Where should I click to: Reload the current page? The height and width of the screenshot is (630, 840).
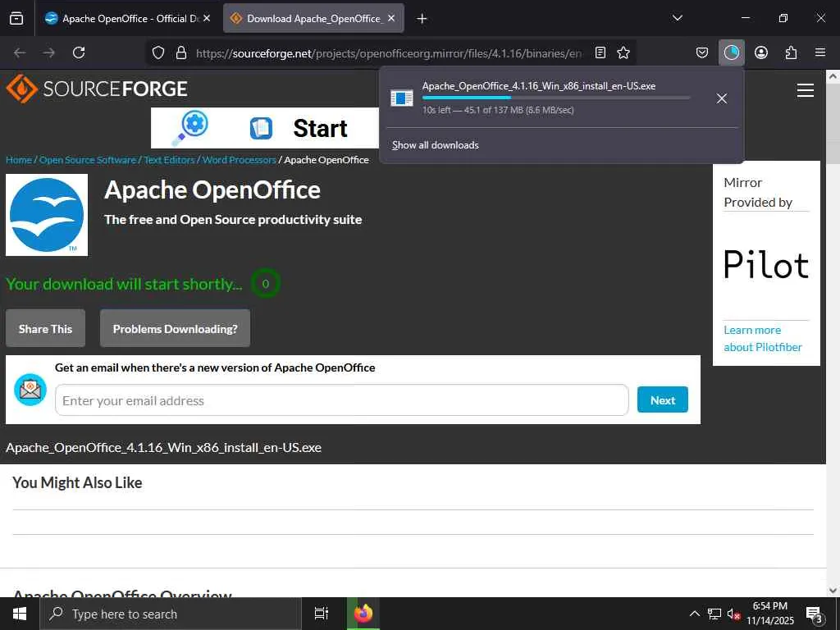(79, 52)
